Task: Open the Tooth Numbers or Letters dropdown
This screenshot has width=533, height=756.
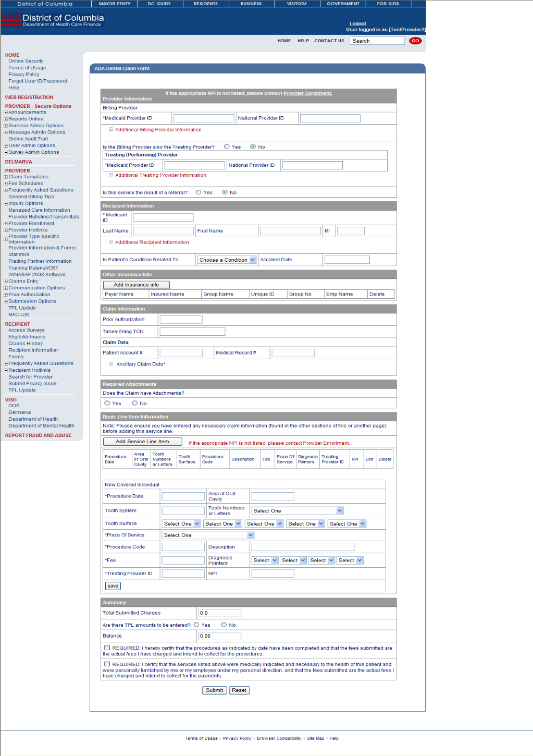Action: coord(297,510)
